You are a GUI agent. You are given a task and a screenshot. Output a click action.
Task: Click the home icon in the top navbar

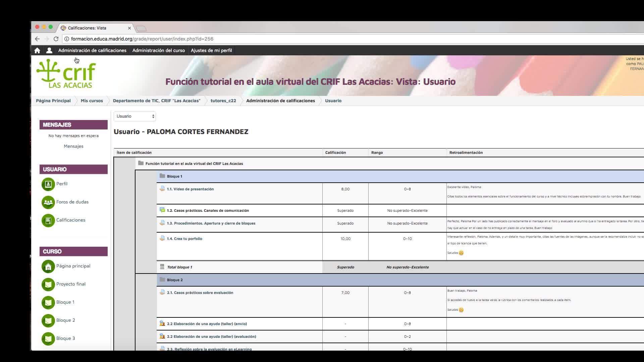pos(37,50)
